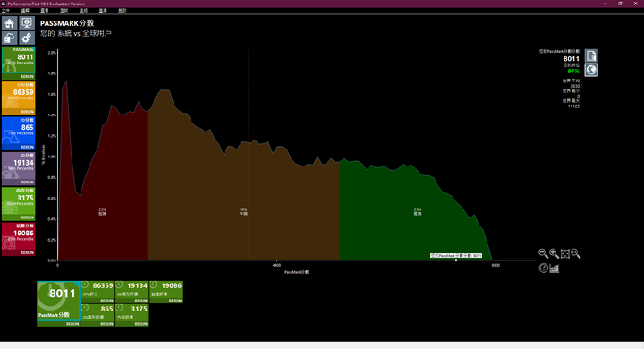Image resolution: width=644 pixels, height=349 pixels.
Task: Open the 幫助 (Help) menu
Action: coord(123,10)
